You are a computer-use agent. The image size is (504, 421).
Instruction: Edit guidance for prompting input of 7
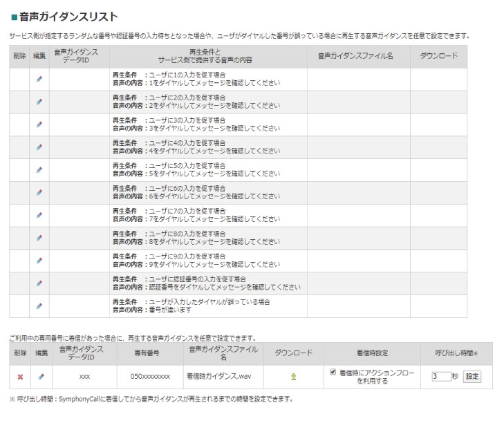click(39, 215)
